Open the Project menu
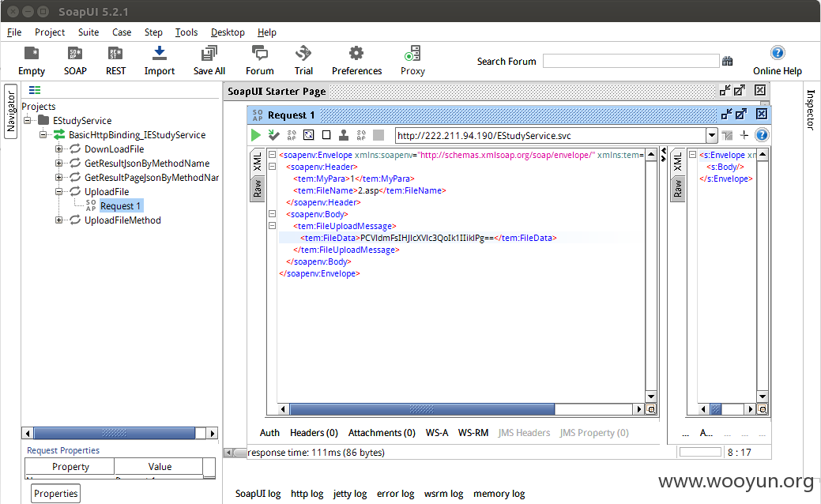The width and height of the screenshot is (821, 504). (x=50, y=32)
